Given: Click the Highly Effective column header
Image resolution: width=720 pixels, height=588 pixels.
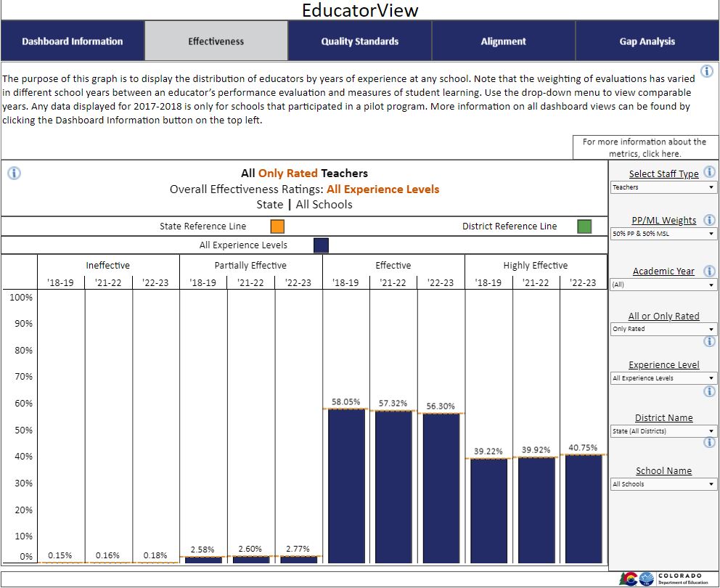Looking at the screenshot, I should [536, 265].
